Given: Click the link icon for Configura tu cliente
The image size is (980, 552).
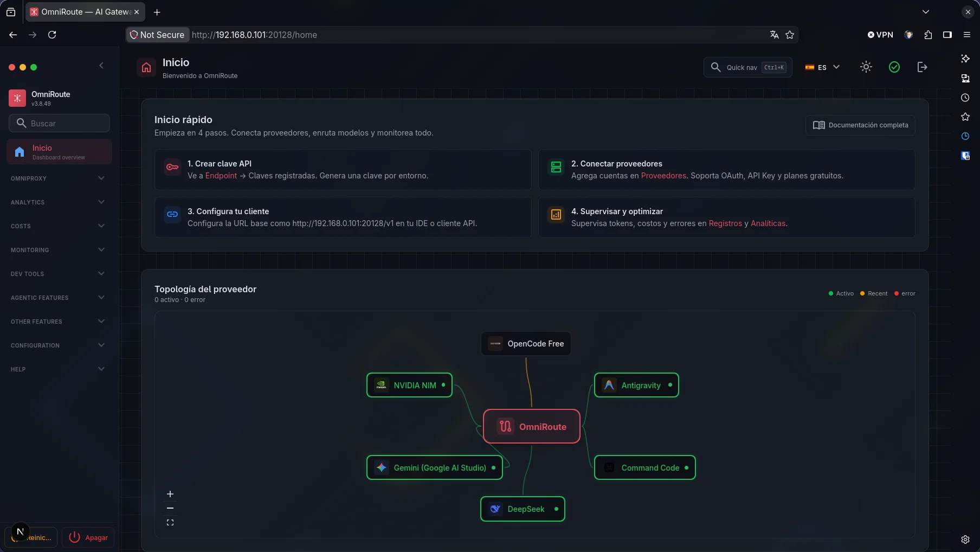Looking at the screenshot, I should point(172,214).
